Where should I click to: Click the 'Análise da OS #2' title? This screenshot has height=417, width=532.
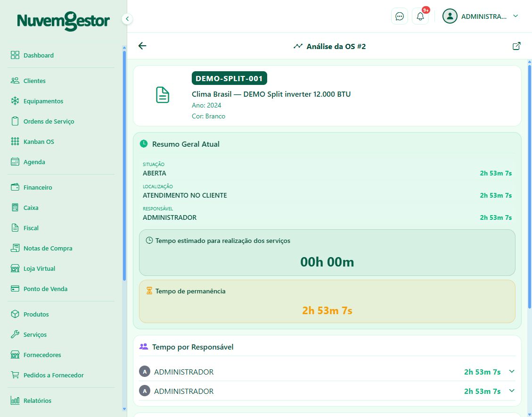coord(336,46)
